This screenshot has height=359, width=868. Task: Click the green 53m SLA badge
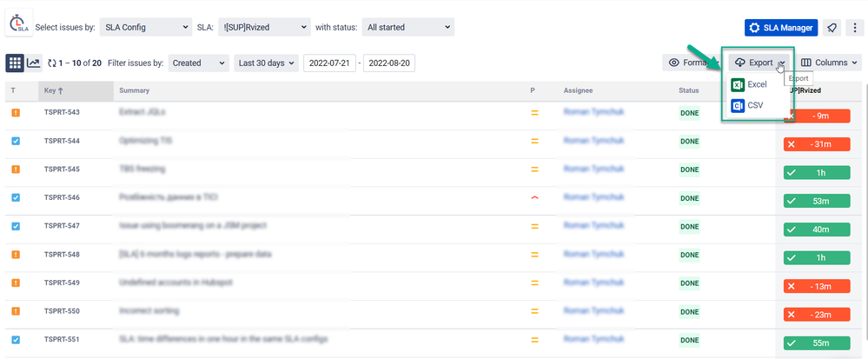click(x=817, y=201)
